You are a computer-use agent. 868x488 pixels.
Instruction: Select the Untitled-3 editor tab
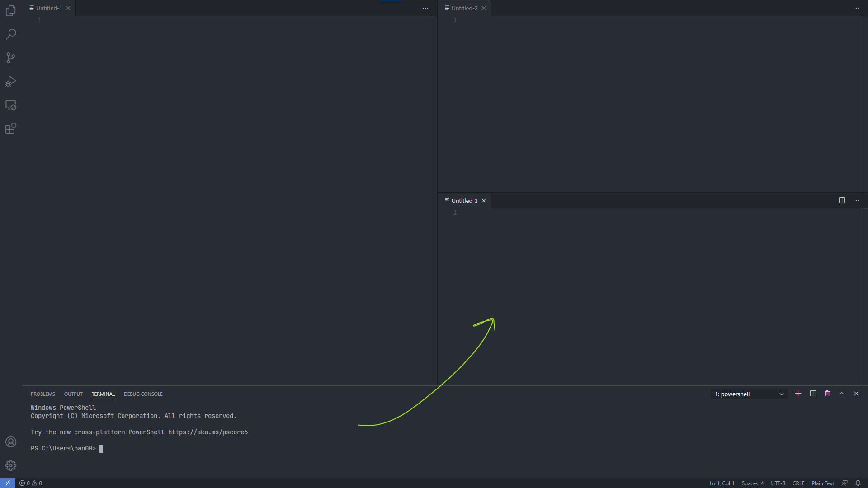coord(464,201)
